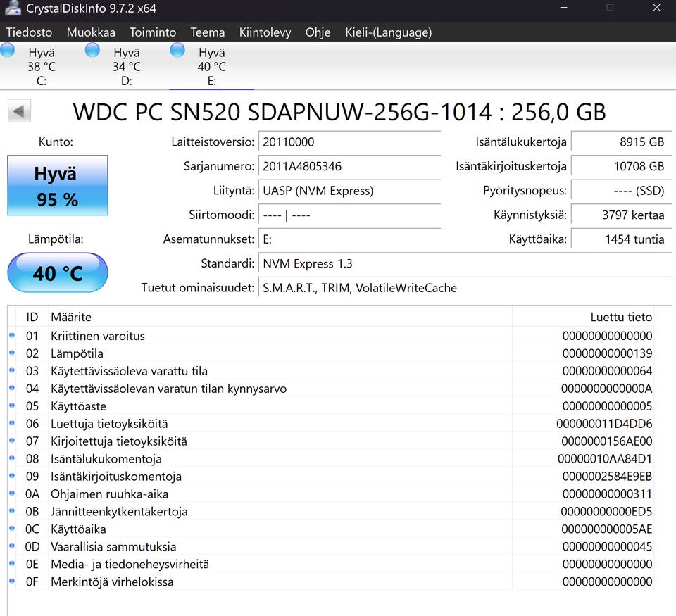Screen dimensions: 676x616
Task: Click the Standardi field NVM Express 1.3
Action: click(465, 263)
